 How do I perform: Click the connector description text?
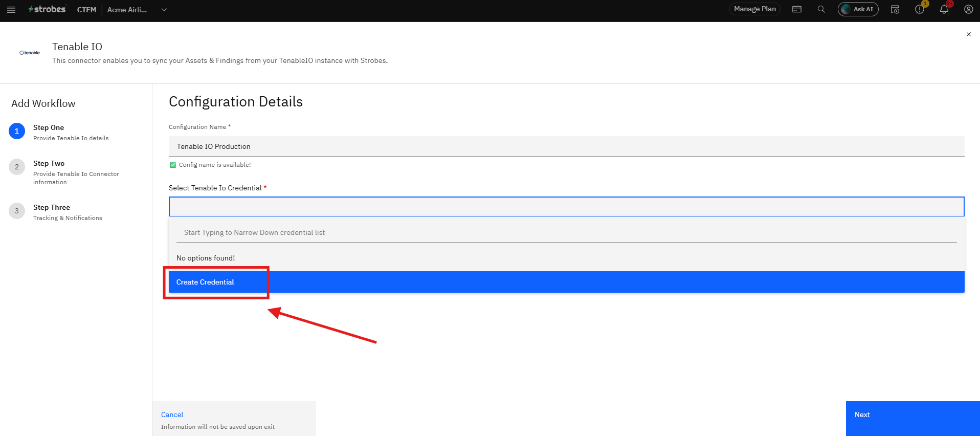[220, 60]
